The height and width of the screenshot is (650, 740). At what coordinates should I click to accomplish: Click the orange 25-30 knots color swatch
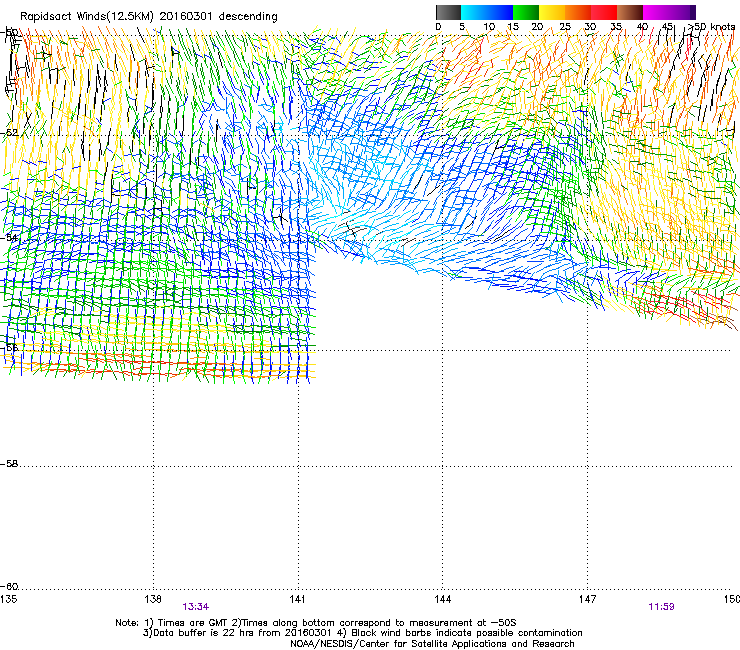point(578,12)
